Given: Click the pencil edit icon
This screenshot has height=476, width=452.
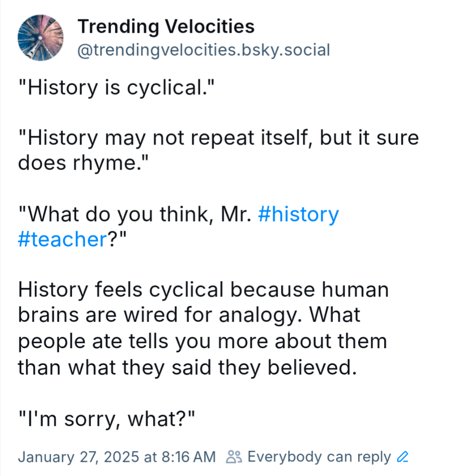Looking at the screenshot, I should 403,457.
